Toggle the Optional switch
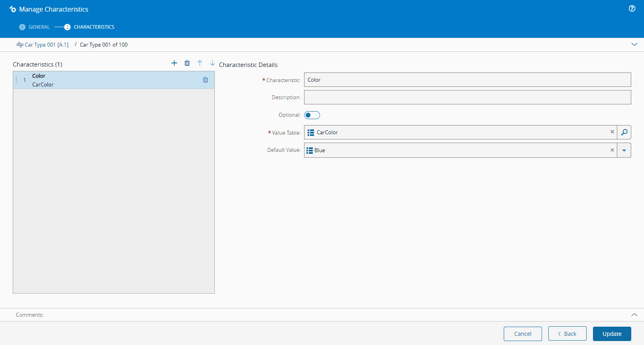The width and height of the screenshot is (644, 345). coord(312,115)
